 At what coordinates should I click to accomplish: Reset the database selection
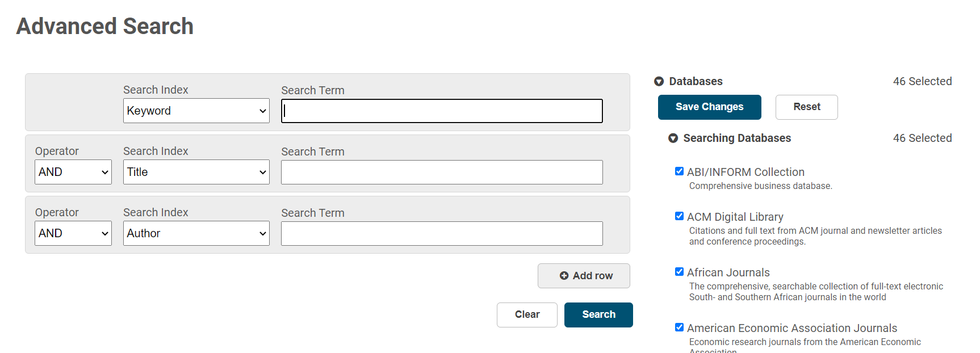pyautogui.click(x=806, y=107)
